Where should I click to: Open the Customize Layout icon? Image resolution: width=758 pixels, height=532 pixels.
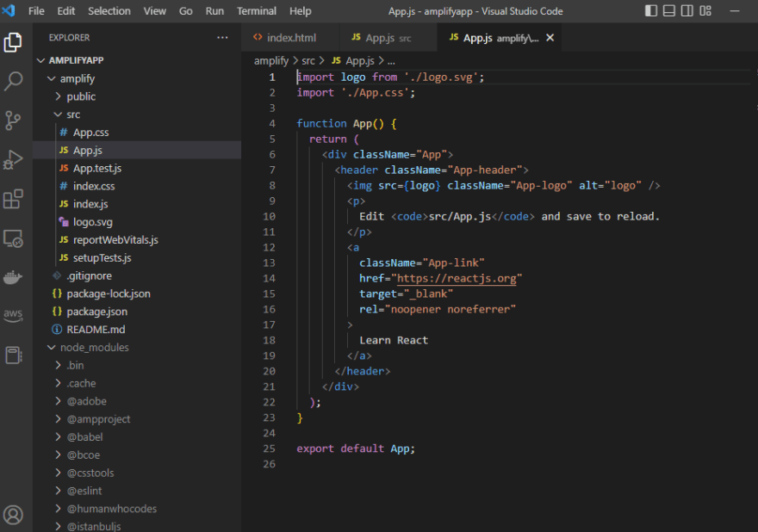[x=705, y=10]
